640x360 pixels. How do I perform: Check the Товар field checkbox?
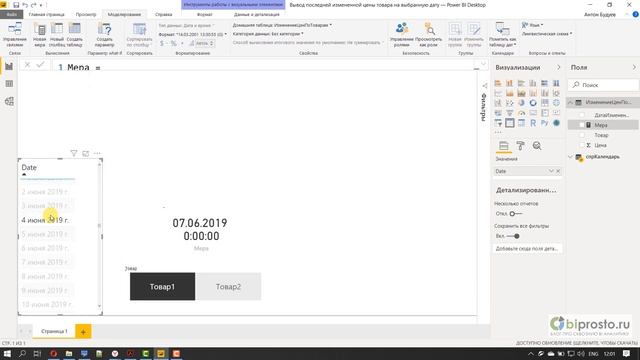pos(582,135)
